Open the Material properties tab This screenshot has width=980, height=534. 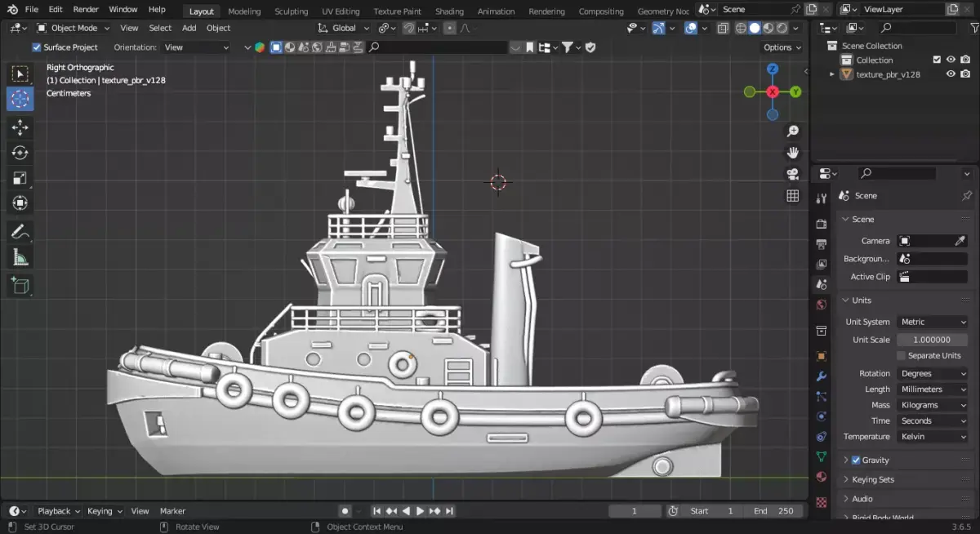822,477
